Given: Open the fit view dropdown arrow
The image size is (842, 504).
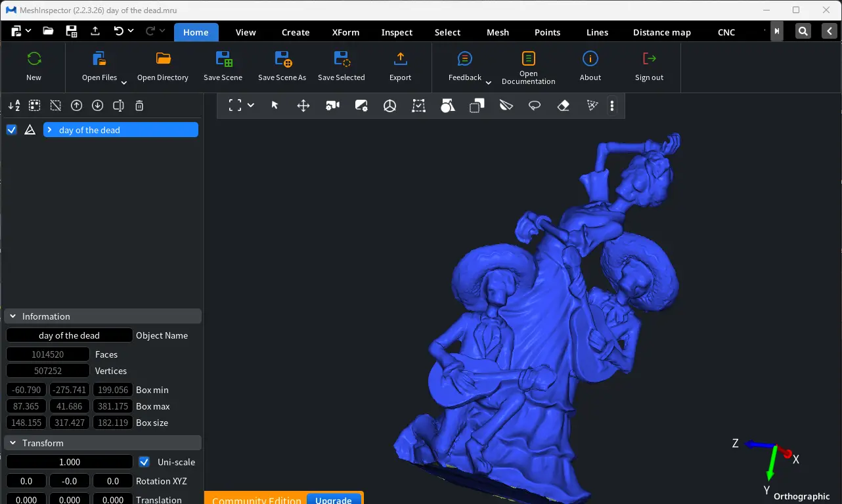Looking at the screenshot, I should [x=251, y=105].
